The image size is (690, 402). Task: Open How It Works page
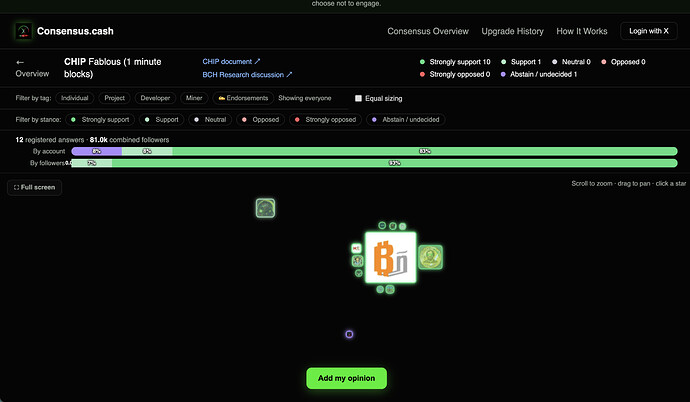pos(582,31)
